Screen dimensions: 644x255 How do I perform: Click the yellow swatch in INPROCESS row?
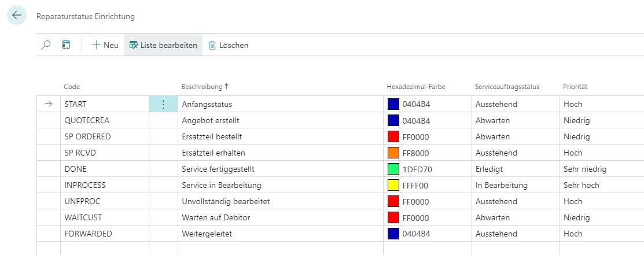pyautogui.click(x=393, y=185)
